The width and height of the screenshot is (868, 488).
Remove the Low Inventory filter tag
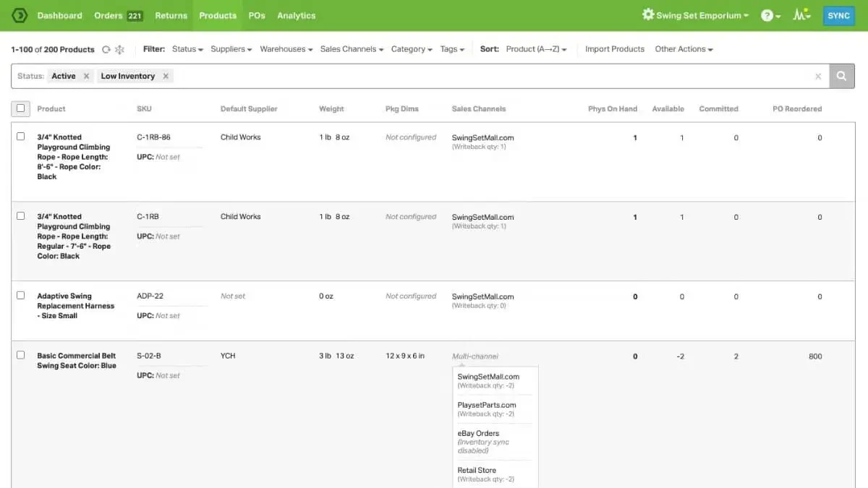coord(166,76)
